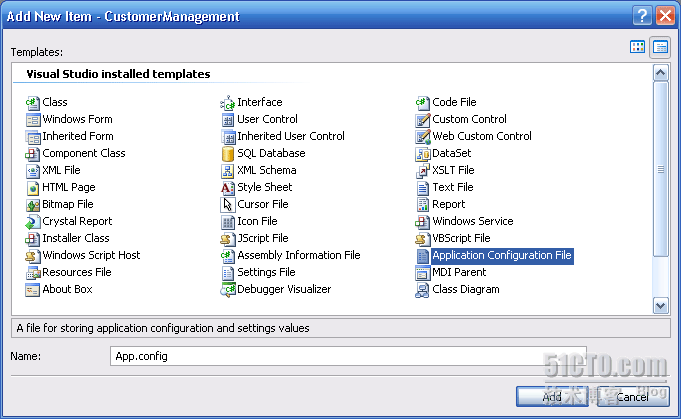Screen dimensions: 681x419
Task: Select the XML Schema icon
Action: tap(228, 171)
